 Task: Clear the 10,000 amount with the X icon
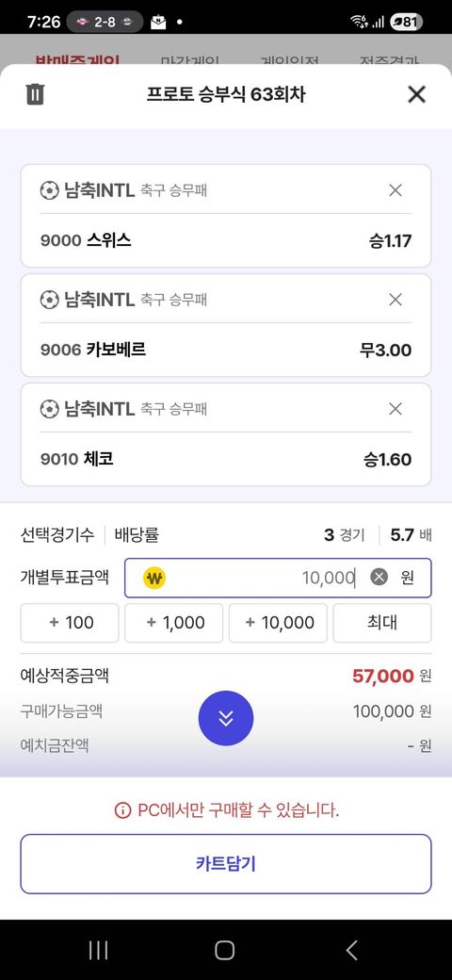click(379, 578)
